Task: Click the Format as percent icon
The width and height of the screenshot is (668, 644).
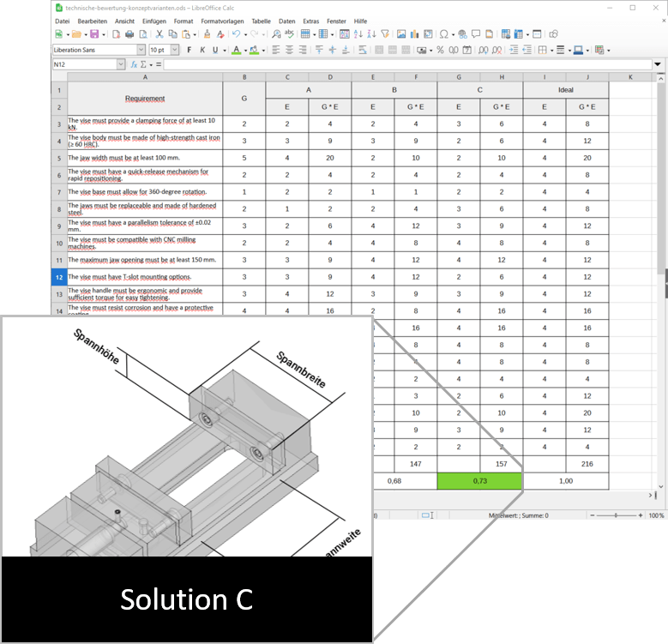Action: 440,50
